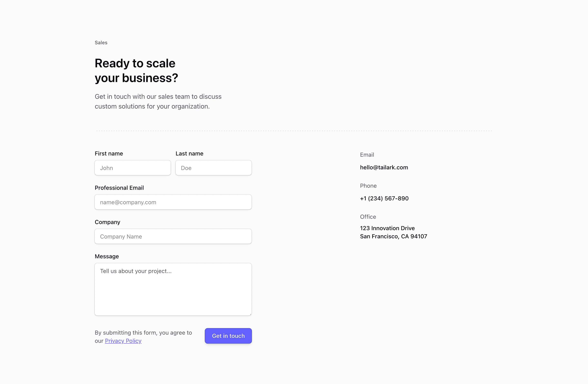Click the +1 (234) 567-890 phone number

(384, 199)
